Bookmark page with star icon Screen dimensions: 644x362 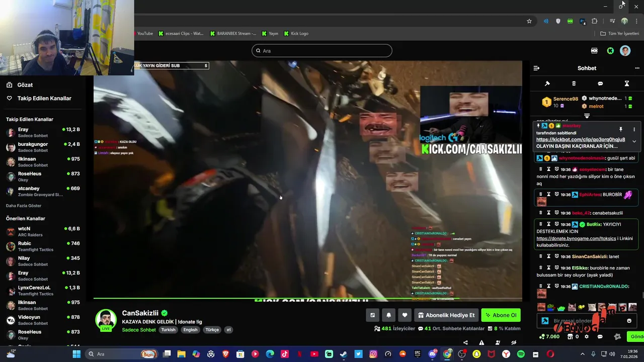(x=529, y=21)
